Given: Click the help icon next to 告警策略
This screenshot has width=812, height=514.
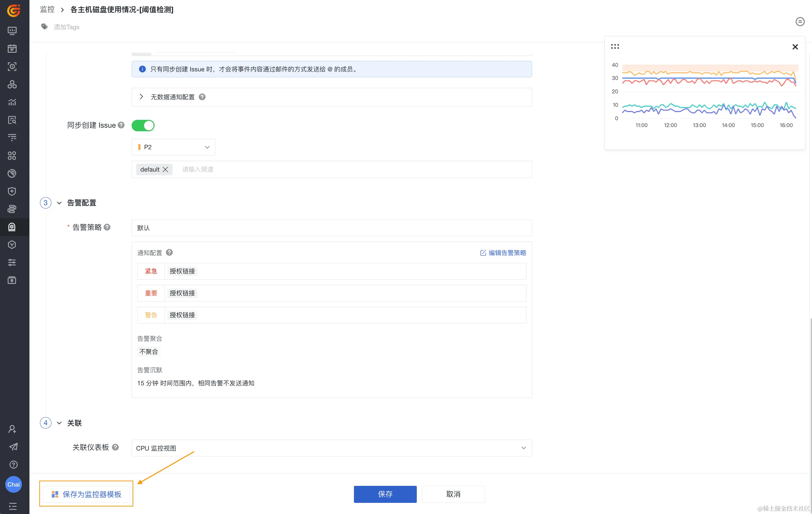Looking at the screenshot, I should 107,227.
